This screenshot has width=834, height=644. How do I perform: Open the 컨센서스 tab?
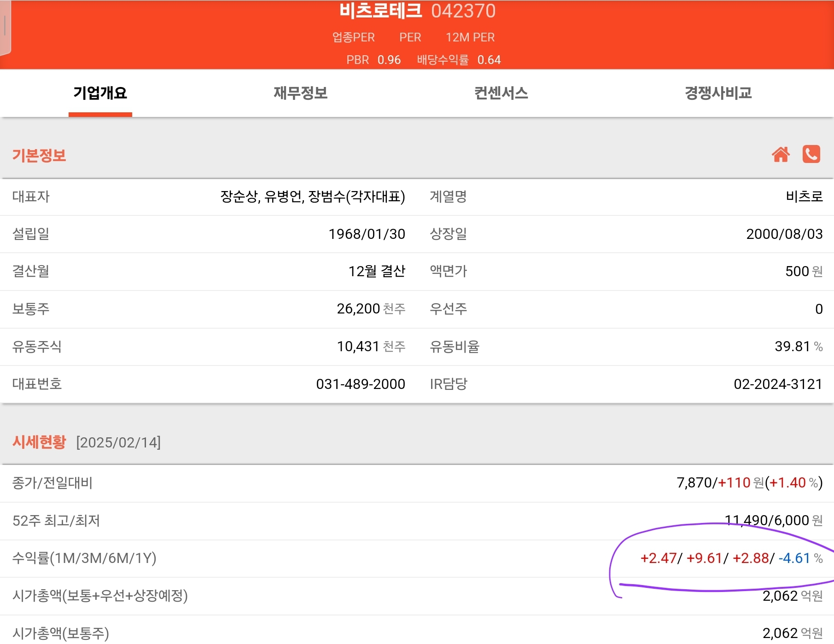coord(501,93)
